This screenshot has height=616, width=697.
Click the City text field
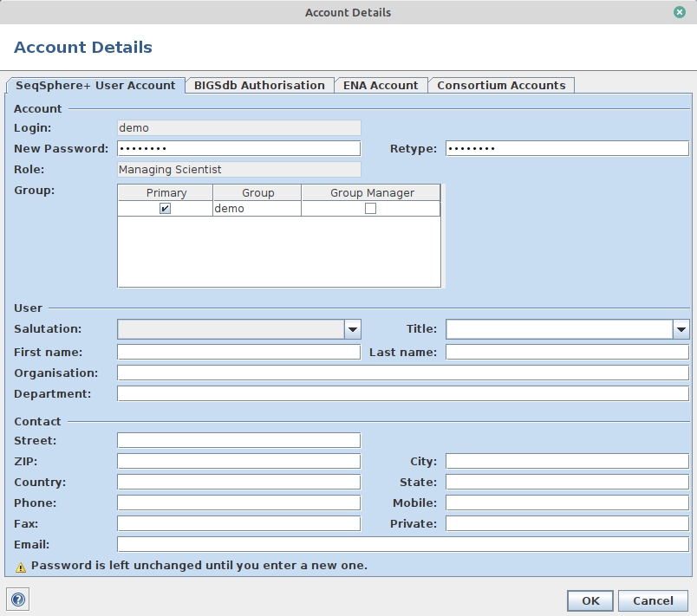(x=567, y=461)
